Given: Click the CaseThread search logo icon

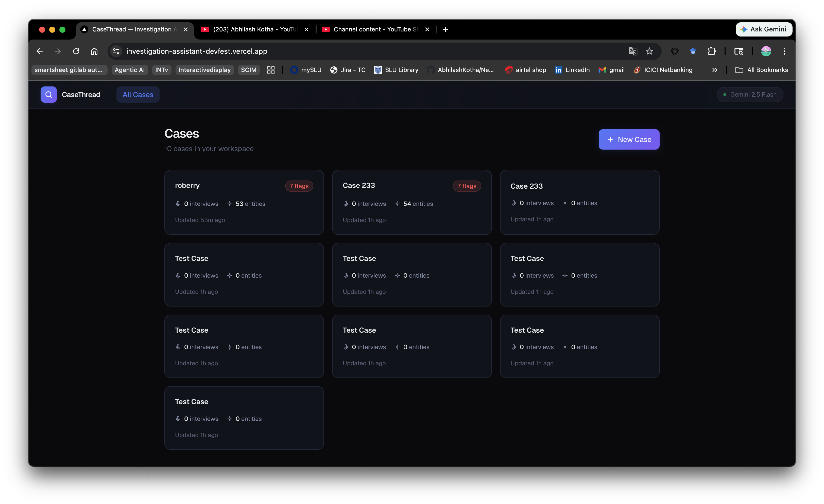Looking at the screenshot, I should 48,95.
